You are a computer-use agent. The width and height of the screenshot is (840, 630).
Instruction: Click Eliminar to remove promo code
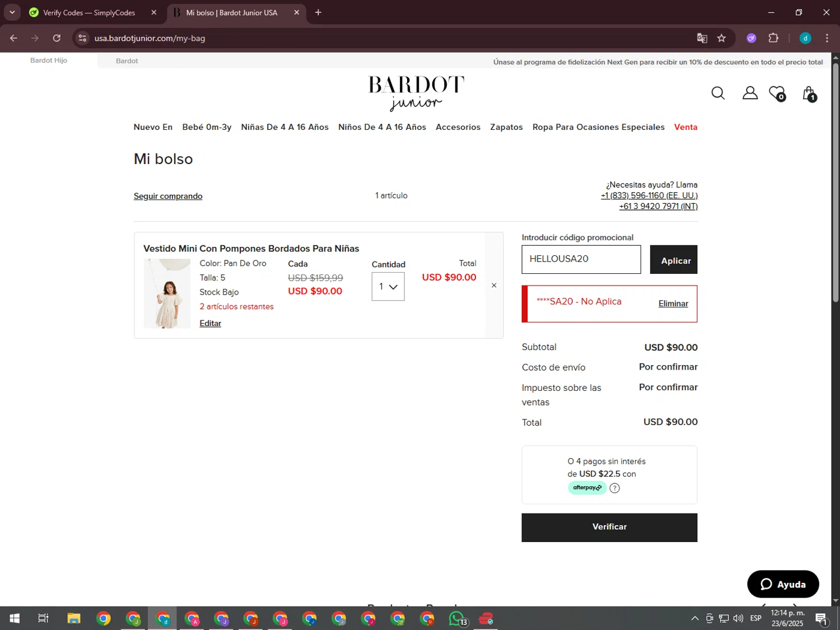[x=673, y=304]
